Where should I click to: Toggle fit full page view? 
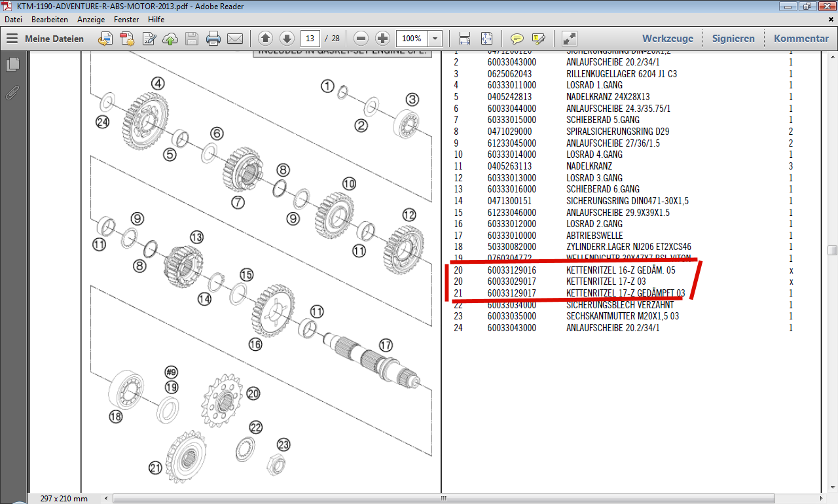tap(486, 39)
